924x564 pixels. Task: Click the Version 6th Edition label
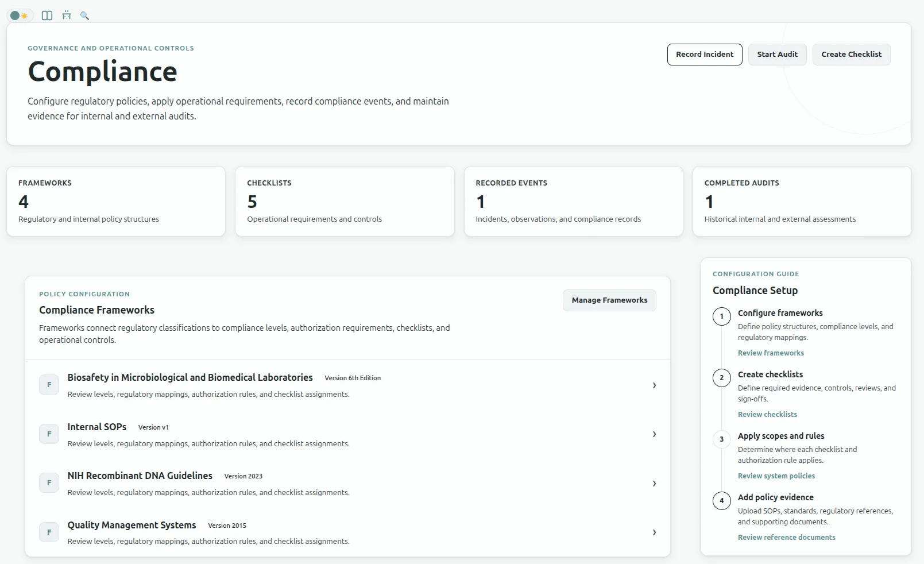click(353, 378)
